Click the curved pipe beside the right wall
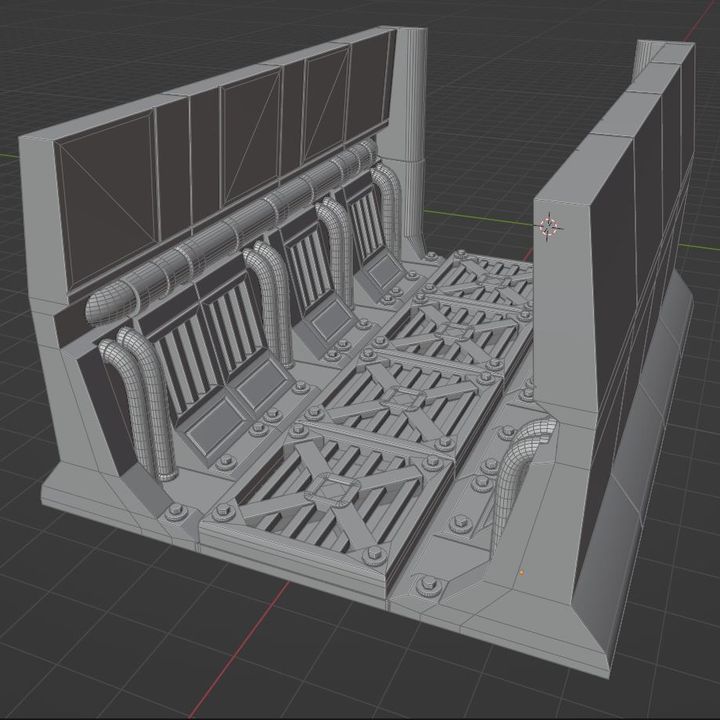720x720 pixels. 519,472
